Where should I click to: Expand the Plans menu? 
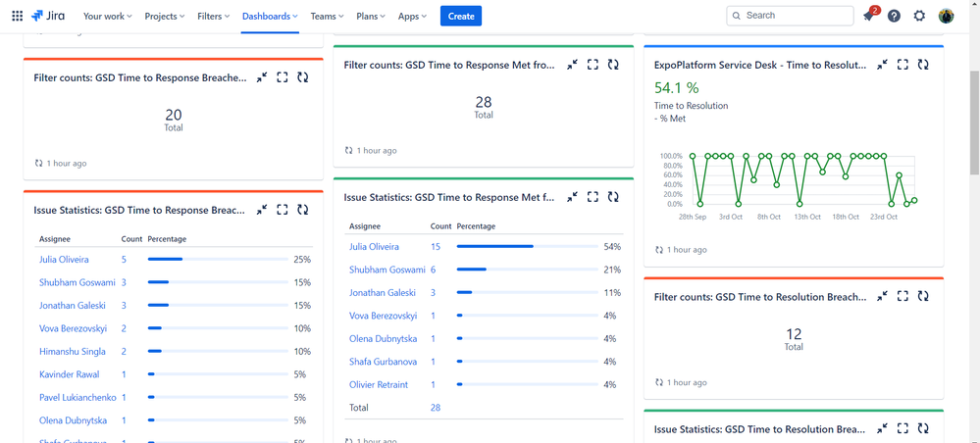[371, 17]
